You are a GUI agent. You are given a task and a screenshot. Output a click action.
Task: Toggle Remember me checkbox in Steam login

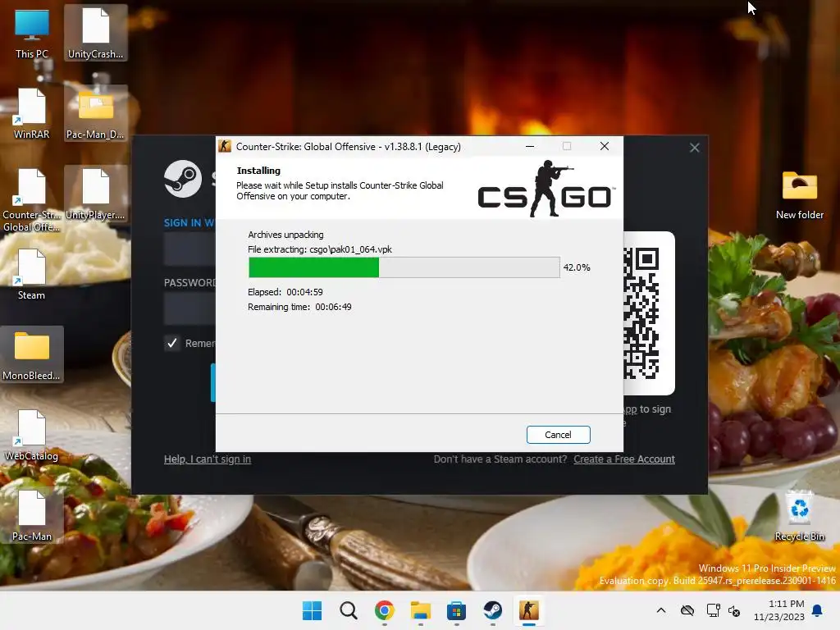coord(172,343)
